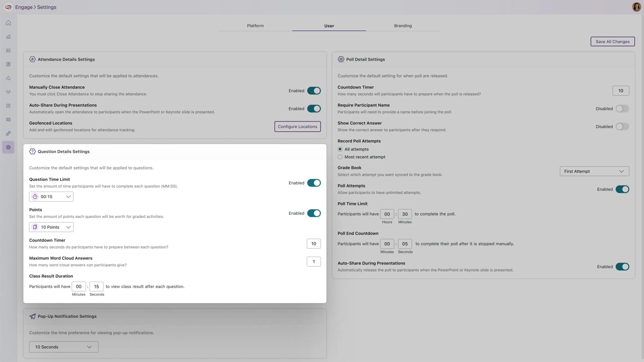This screenshot has width=644, height=362.
Task: Click Save All Changes button
Action: tap(612, 41)
